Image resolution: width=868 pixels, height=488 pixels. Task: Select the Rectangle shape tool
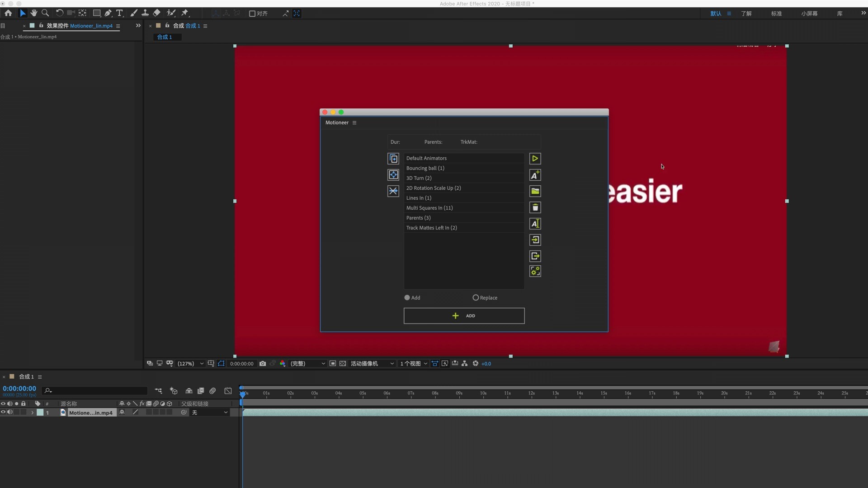[x=96, y=13]
